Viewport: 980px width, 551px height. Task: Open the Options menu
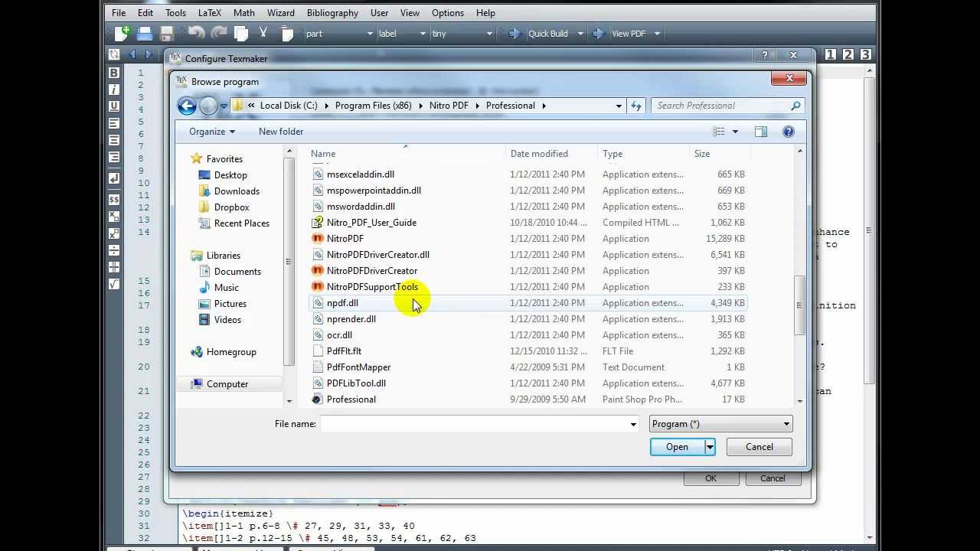click(x=448, y=13)
